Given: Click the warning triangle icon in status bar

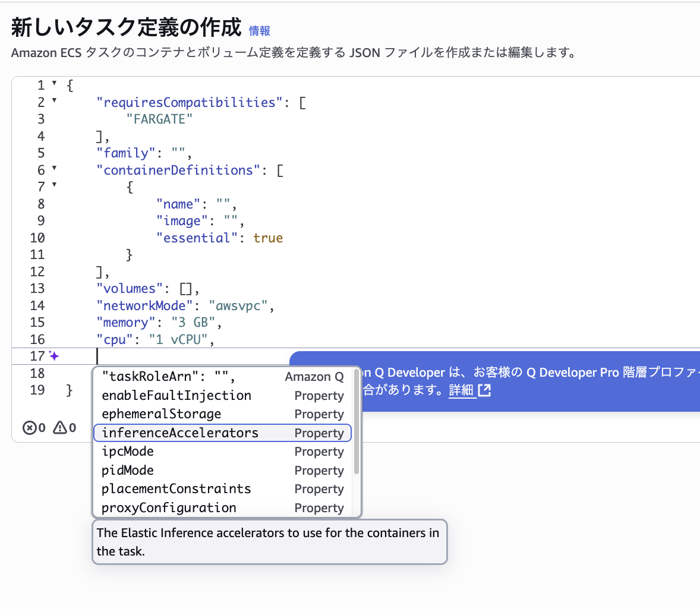Looking at the screenshot, I should 60,428.
